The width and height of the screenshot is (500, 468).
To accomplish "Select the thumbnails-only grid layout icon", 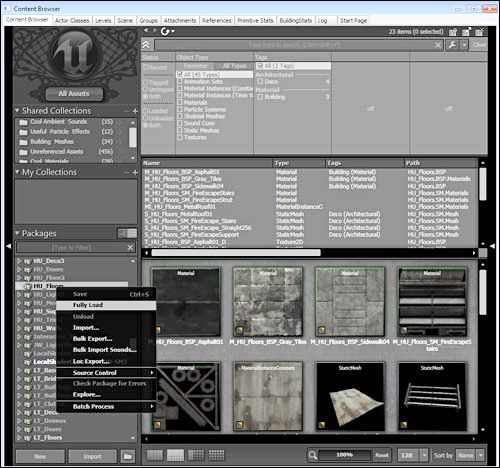I will 216,455.
